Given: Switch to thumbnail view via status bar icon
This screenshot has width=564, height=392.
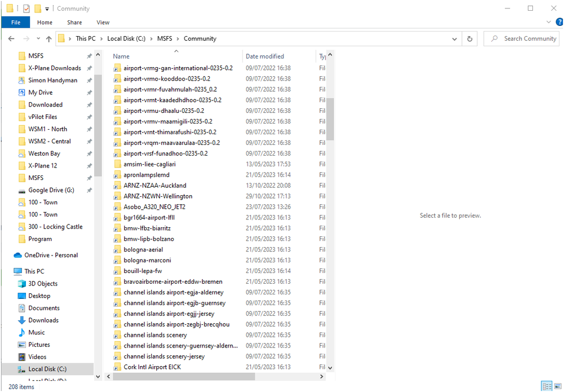Looking at the screenshot, I should coord(558,386).
